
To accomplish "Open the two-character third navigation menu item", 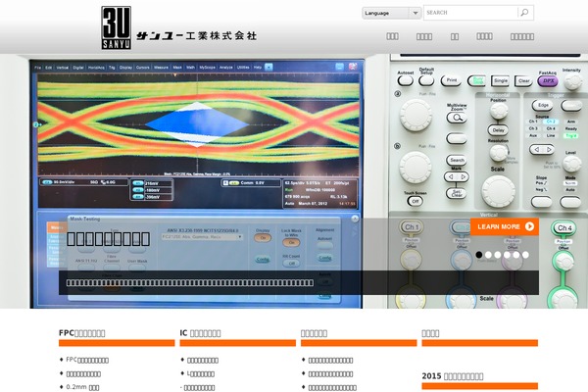I will 455,36.
